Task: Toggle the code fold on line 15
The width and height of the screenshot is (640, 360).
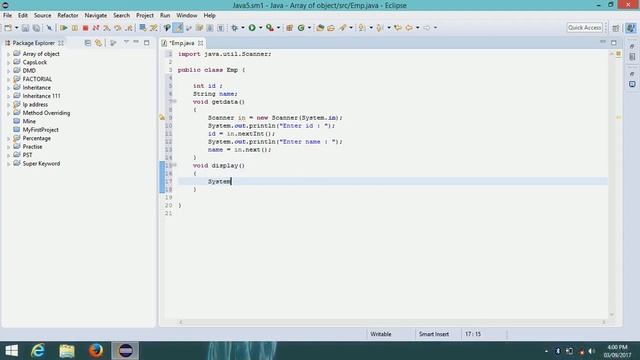Action: pyautogui.click(x=175, y=165)
